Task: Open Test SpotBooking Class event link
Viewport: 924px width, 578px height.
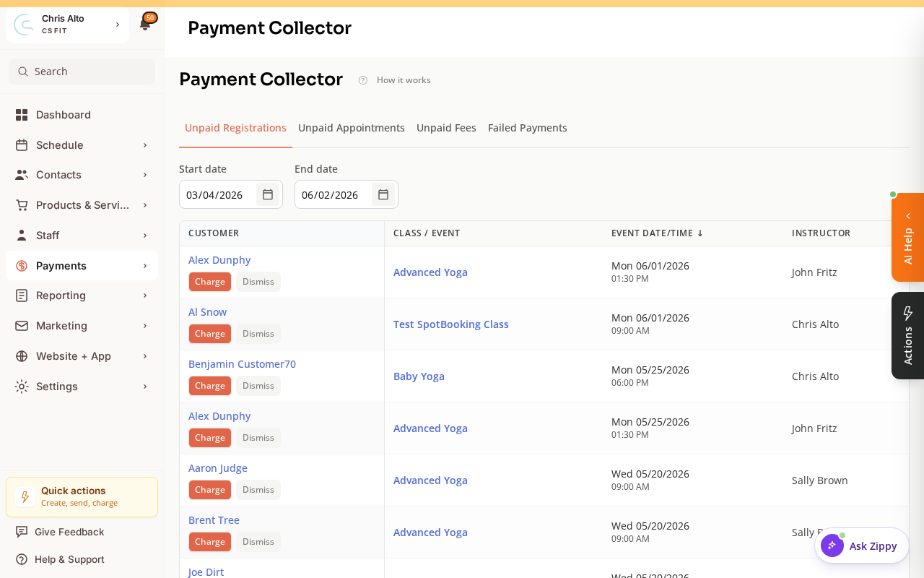Action: [x=451, y=324]
